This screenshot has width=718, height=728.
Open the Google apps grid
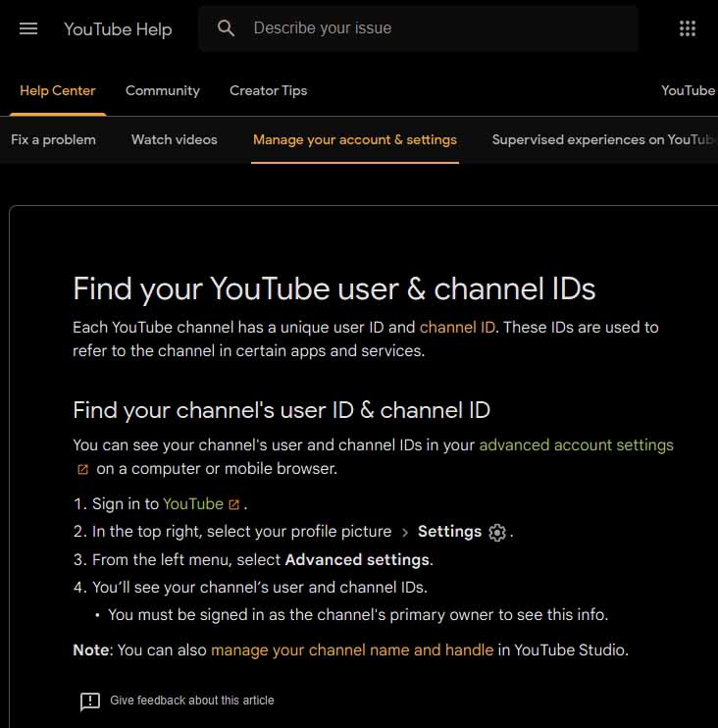pos(688,28)
